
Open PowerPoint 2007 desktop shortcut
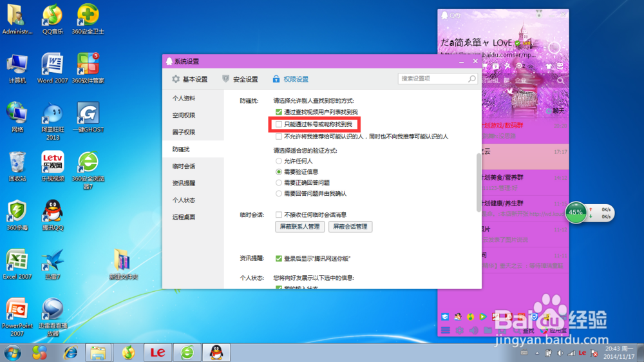point(17,317)
